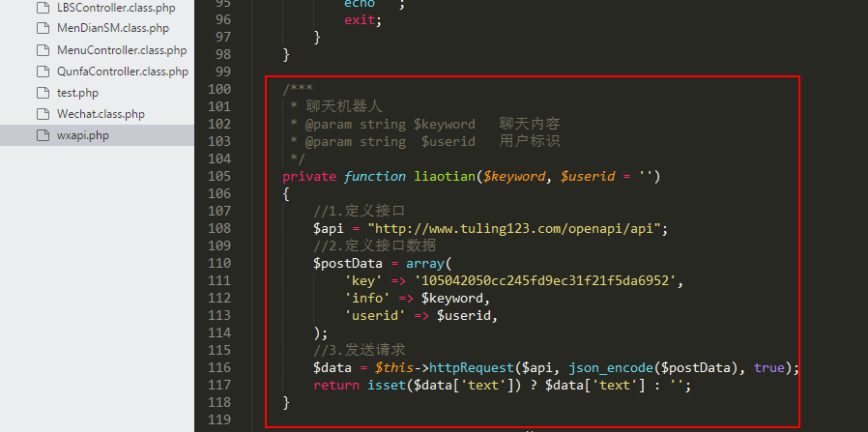Click the file icon beside test.php
Viewport: 868px width, 432px height.
pos(40,93)
